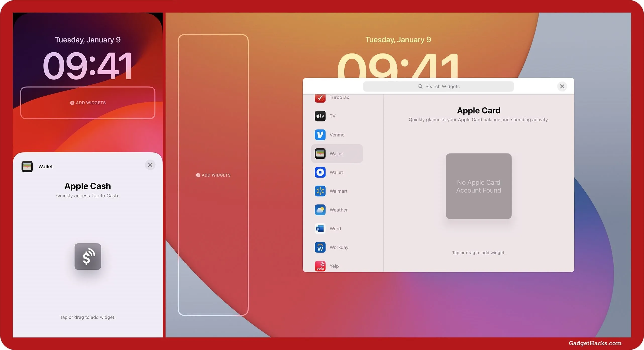Click the Venmo label in app list
Image resolution: width=644 pixels, height=350 pixels.
point(337,135)
